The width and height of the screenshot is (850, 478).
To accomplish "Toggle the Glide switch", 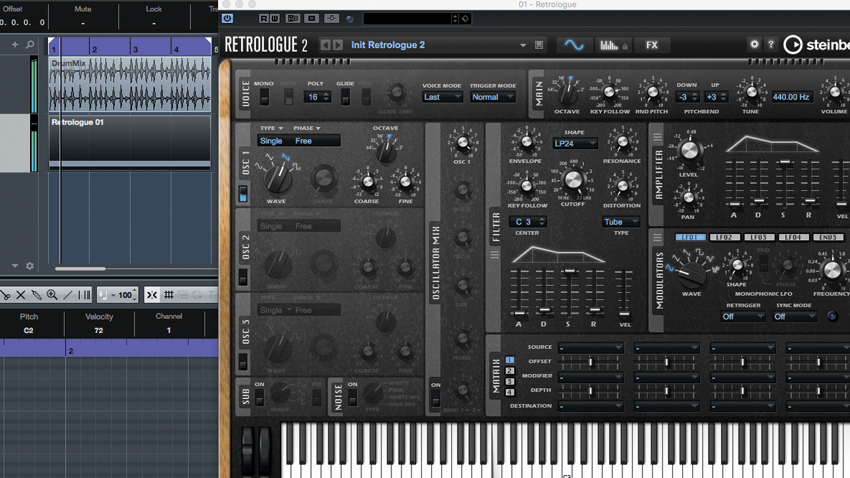I will pos(345,97).
